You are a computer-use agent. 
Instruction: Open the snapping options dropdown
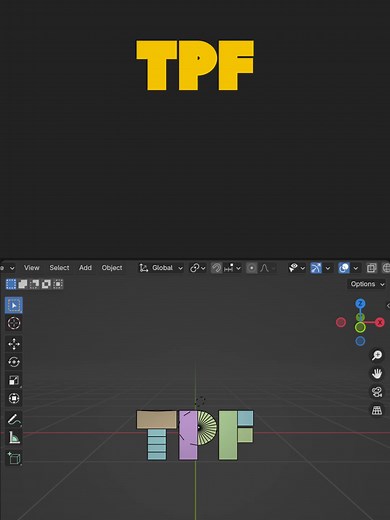tap(233, 268)
